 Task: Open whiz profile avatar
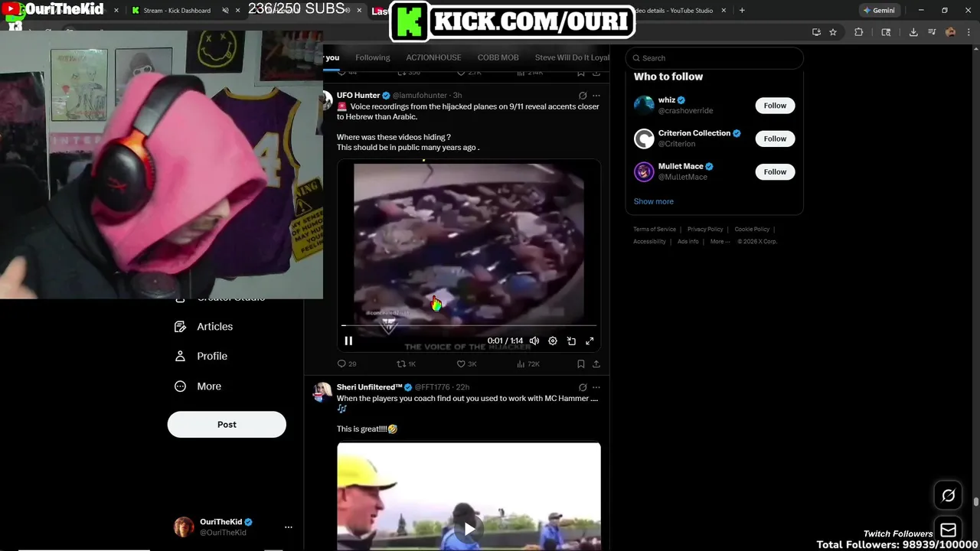[644, 106]
